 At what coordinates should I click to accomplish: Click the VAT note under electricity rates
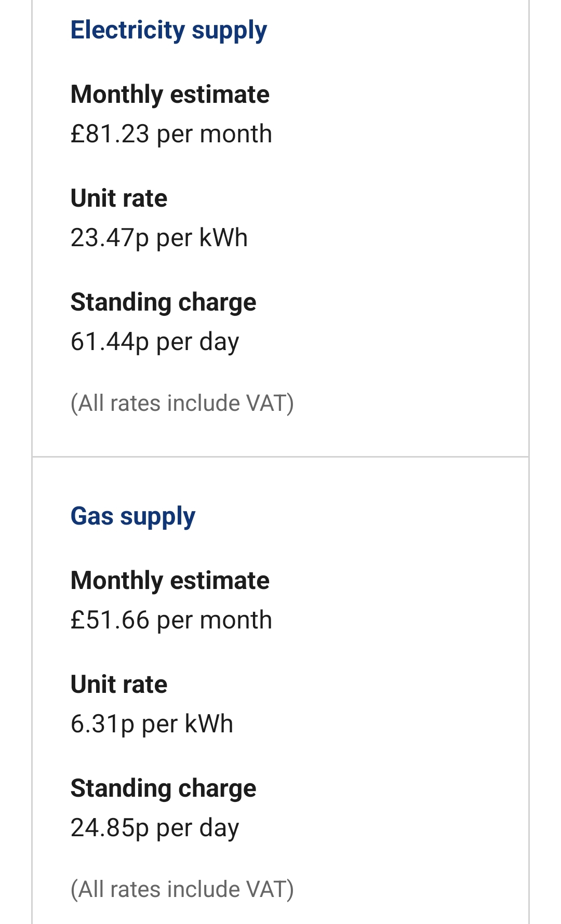[182, 404]
